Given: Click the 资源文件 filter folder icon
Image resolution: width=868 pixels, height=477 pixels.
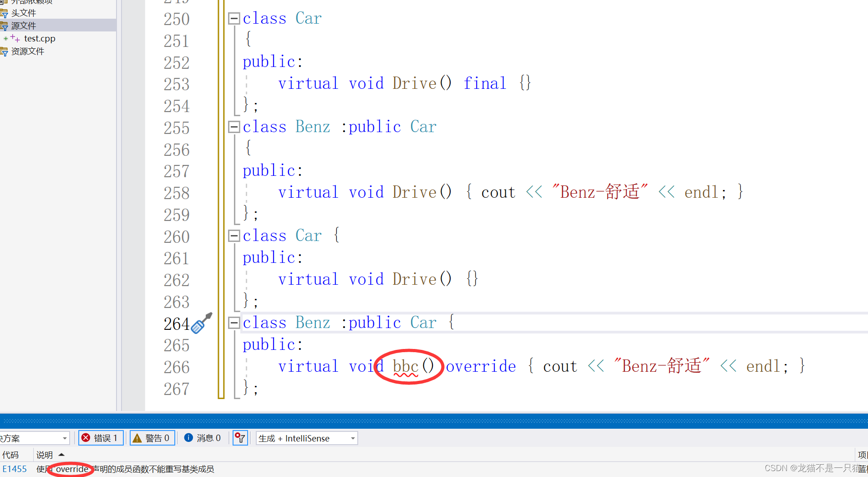Looking at the screenshot, I should click(x=4, y=52).
